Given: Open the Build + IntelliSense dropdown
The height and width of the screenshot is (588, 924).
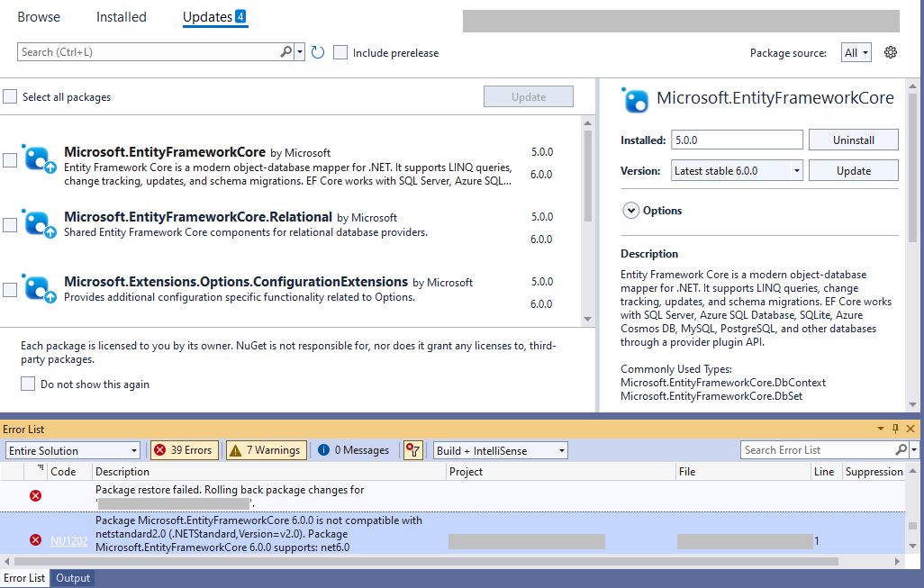Looking at the screenshot, I should tap(501, 451).
